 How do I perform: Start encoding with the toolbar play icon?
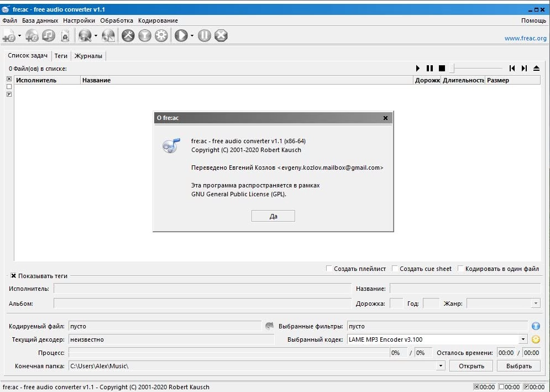coord(181,35)
